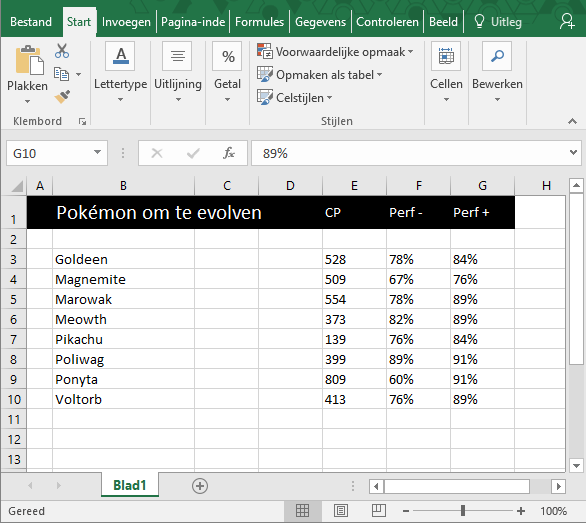Switch to the Controleren tab
This screenshot has width=586, height=523.
pos(387,22)
